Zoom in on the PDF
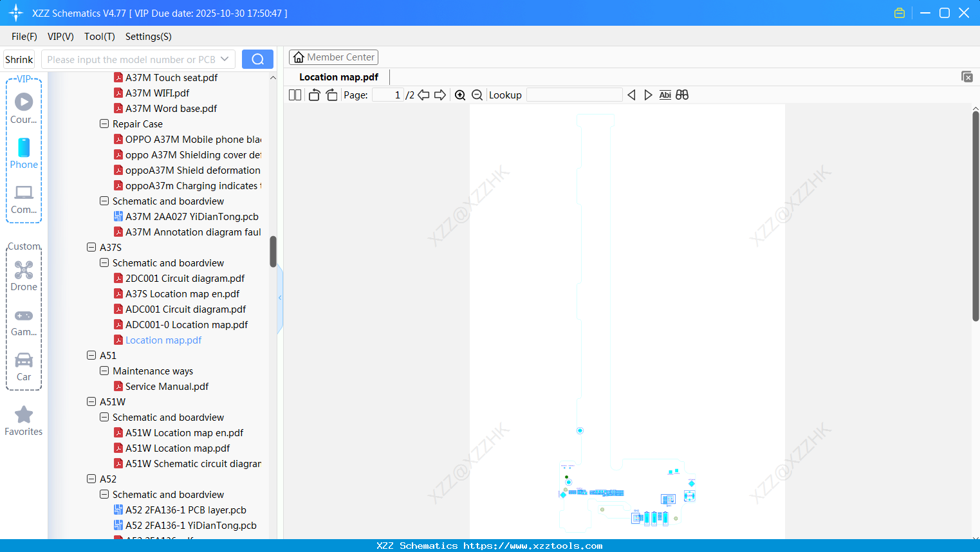The height and width of the screenshot is (552, 980). [x=460, y=95]
